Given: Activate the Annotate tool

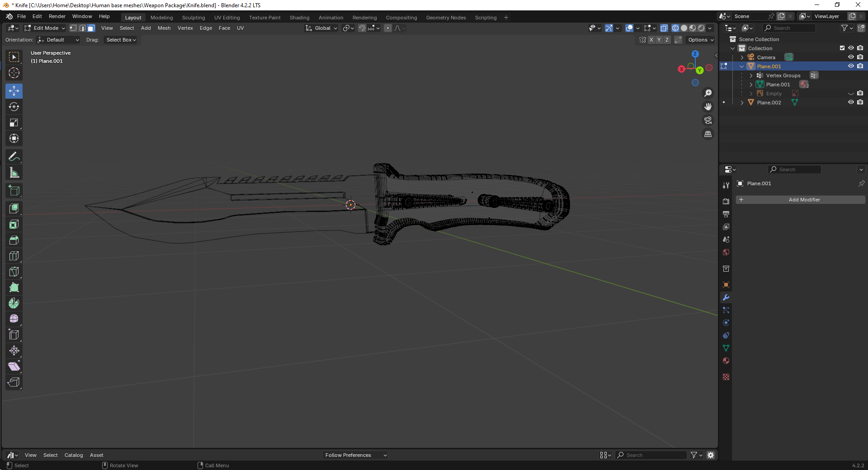Looking at the screenshot, I should point(14,157).
